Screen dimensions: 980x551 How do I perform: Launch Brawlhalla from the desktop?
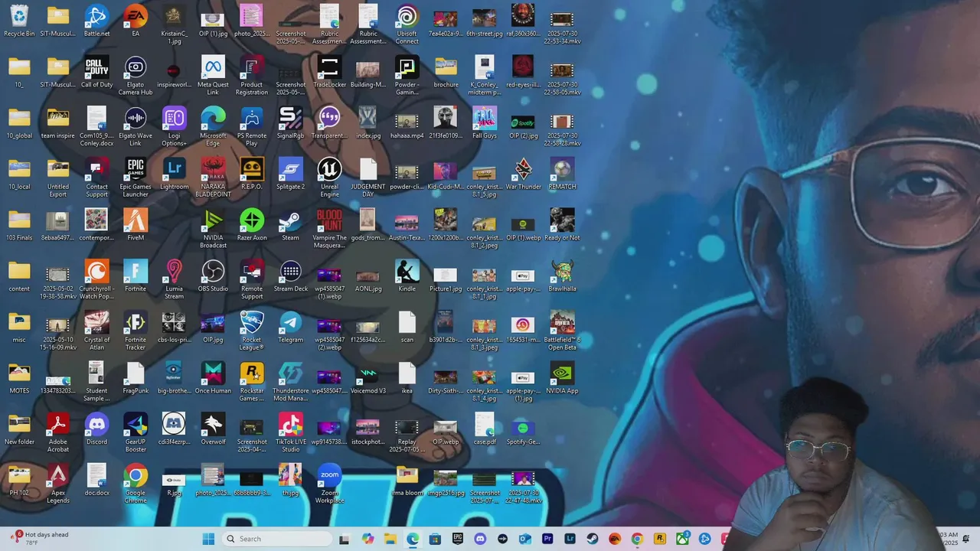point(562,275)
